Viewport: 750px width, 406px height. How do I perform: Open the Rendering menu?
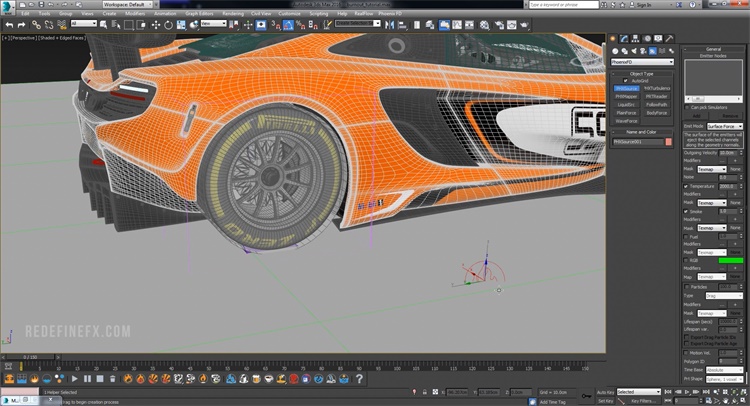click(233, 13)
